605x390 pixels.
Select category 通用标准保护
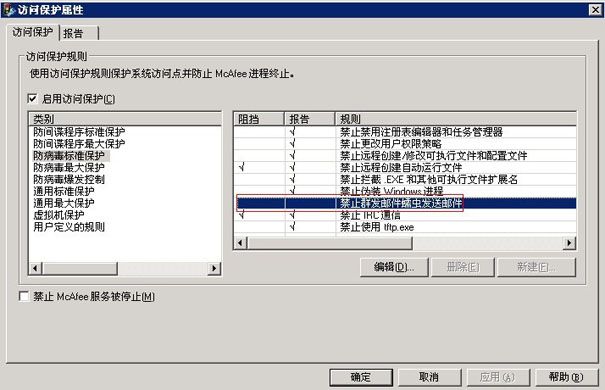pyautogui.click(x=64, y=191)
